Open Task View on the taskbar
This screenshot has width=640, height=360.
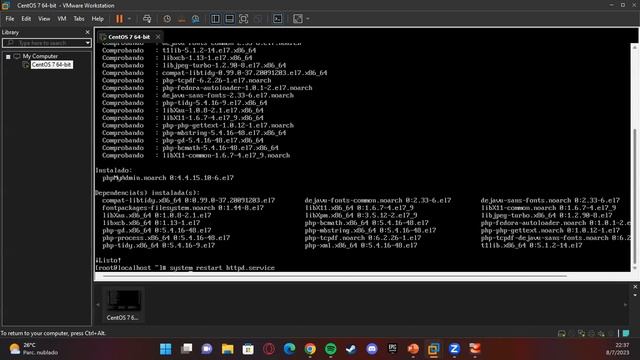pos(187,349)
